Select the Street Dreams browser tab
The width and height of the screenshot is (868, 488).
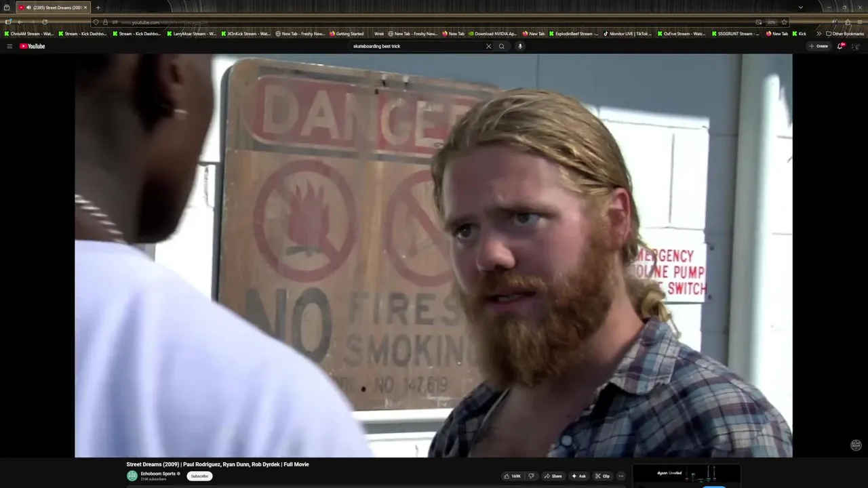coord(53,7)
